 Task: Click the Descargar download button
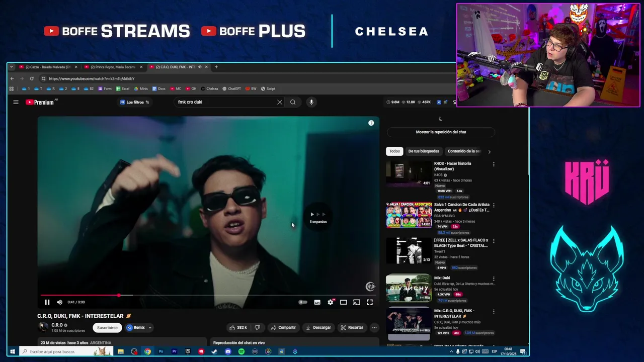[318, 327]
